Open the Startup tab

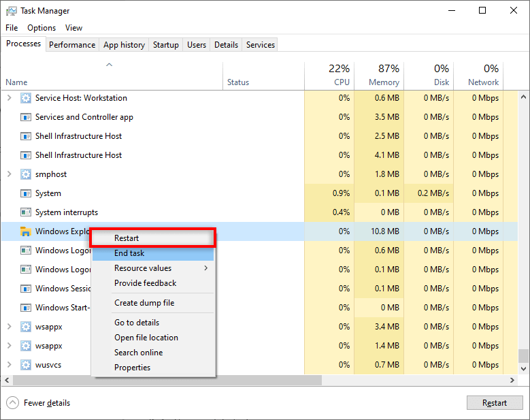(x=166, y=45)
